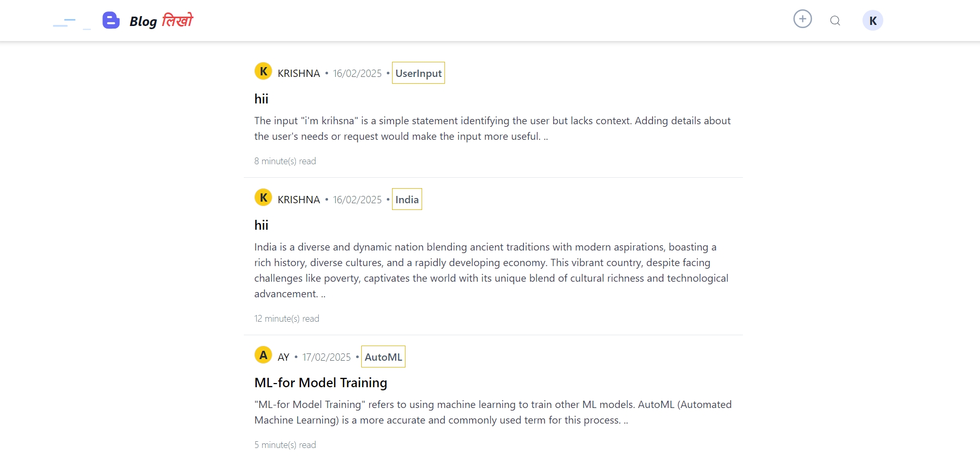Click the Blog लिखो site title
980x461 pixels.
click(161, 21)
